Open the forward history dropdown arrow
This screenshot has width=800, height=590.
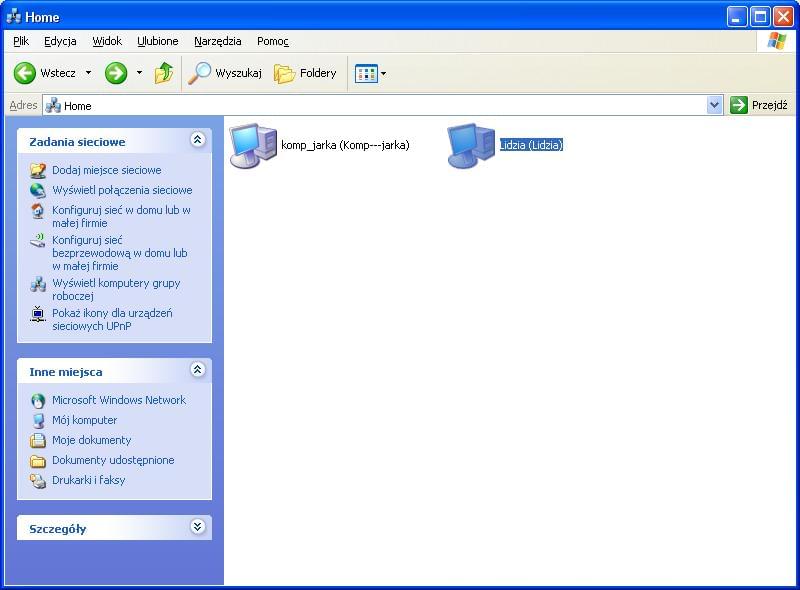(x=139, y=73)
